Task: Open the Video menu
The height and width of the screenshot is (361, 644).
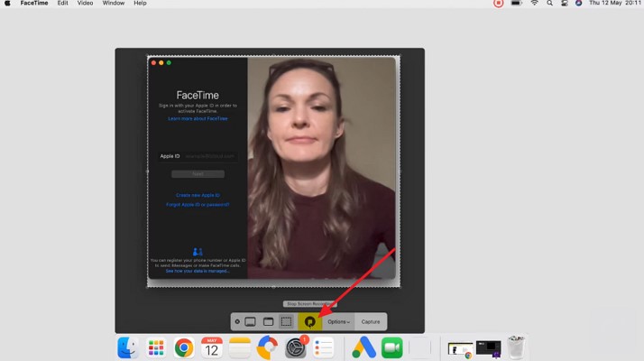Action: [85, 4]
